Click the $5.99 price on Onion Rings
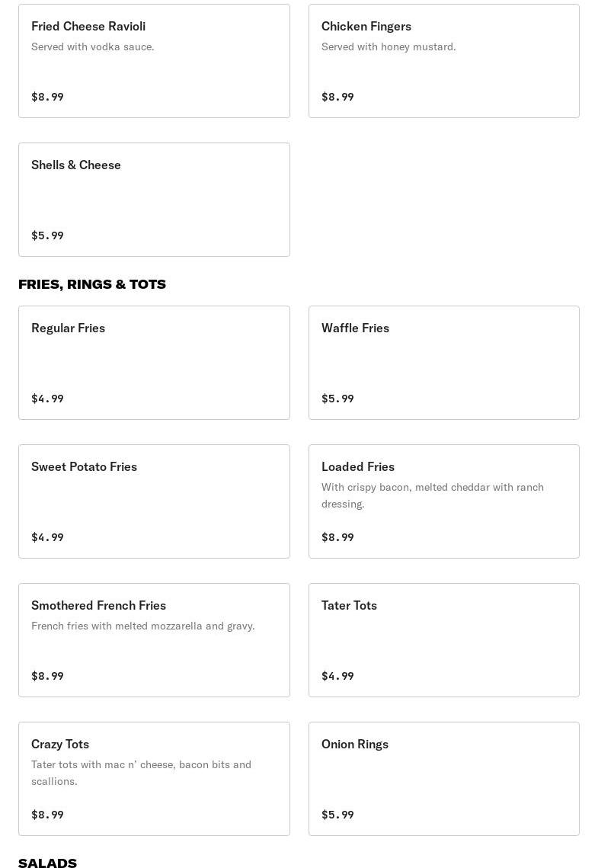 [337, 815]
